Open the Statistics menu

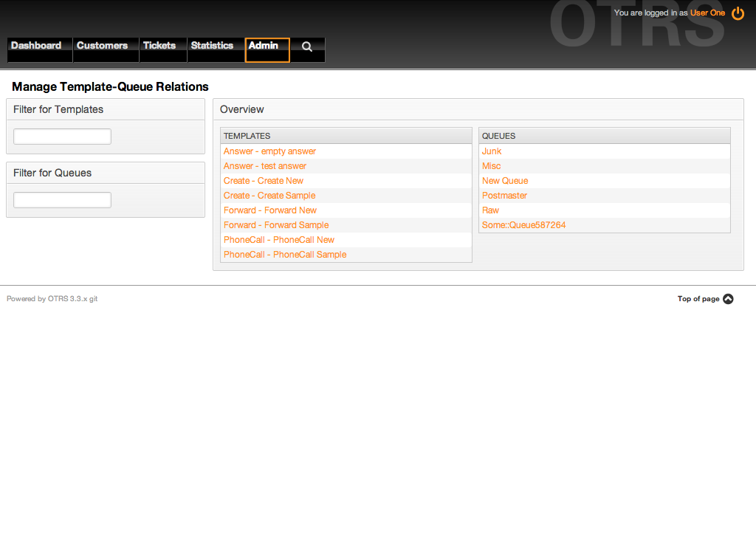(212, 46)
